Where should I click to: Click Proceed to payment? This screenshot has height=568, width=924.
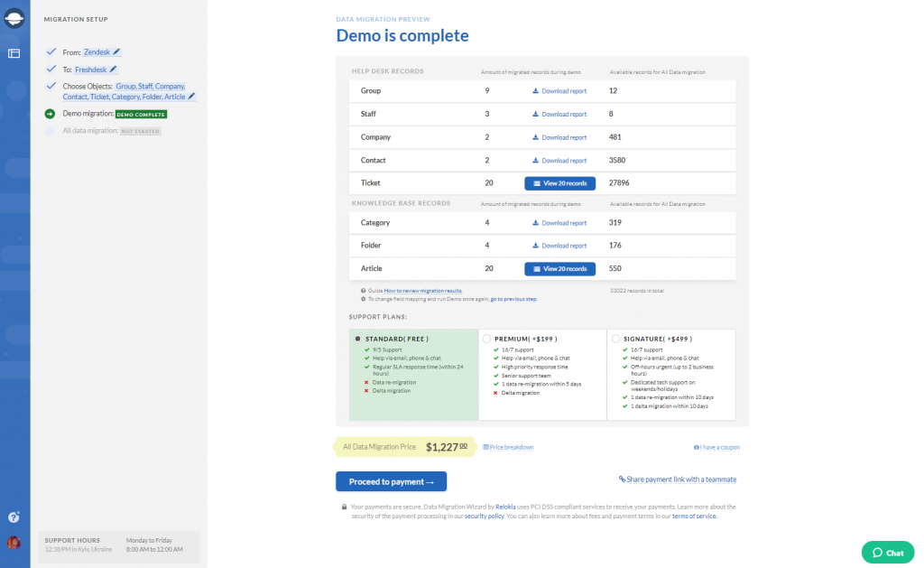point(392,481)
